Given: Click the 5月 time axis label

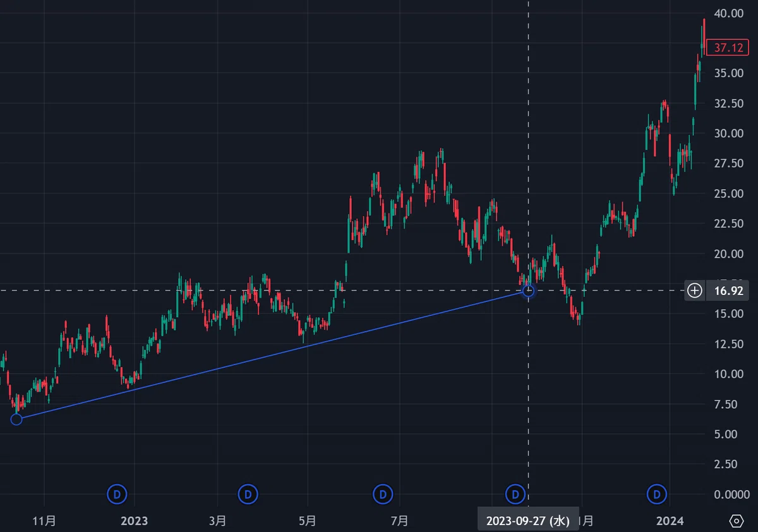Looking at the screenshot, I should tap(308, 521).
